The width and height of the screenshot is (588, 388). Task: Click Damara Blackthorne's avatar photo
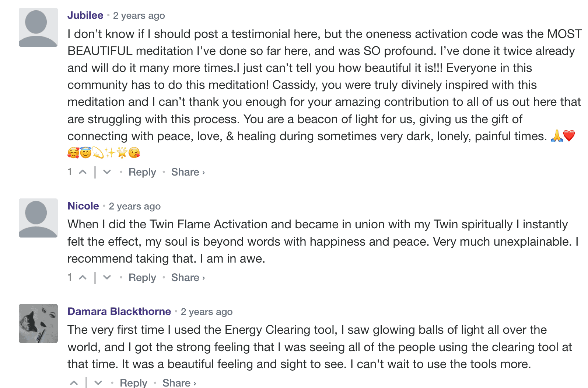[x=38, y=323]
